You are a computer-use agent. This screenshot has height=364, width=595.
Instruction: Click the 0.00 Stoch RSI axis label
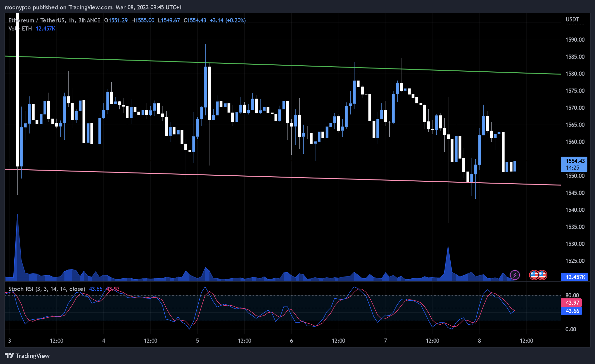coord(571,329)
